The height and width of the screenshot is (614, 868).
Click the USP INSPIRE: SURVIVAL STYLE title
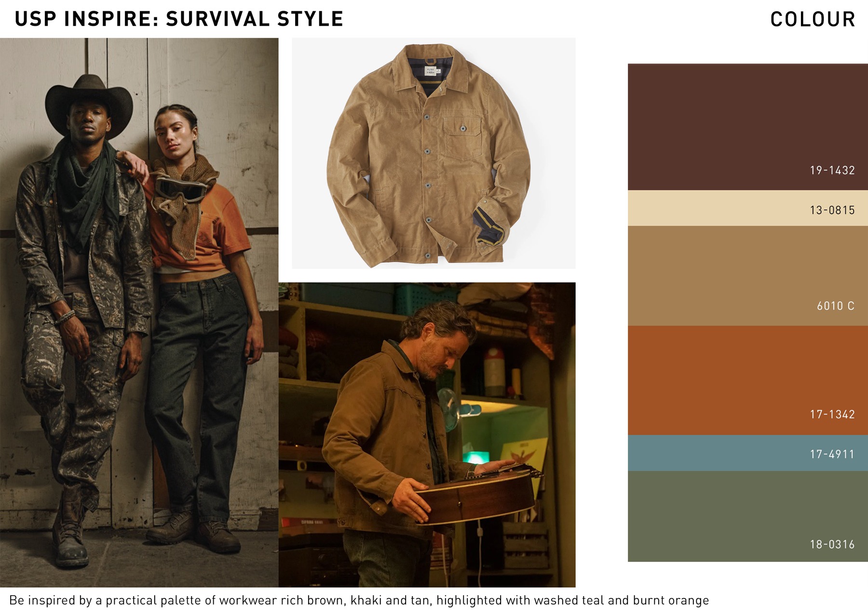pos(179,19)
